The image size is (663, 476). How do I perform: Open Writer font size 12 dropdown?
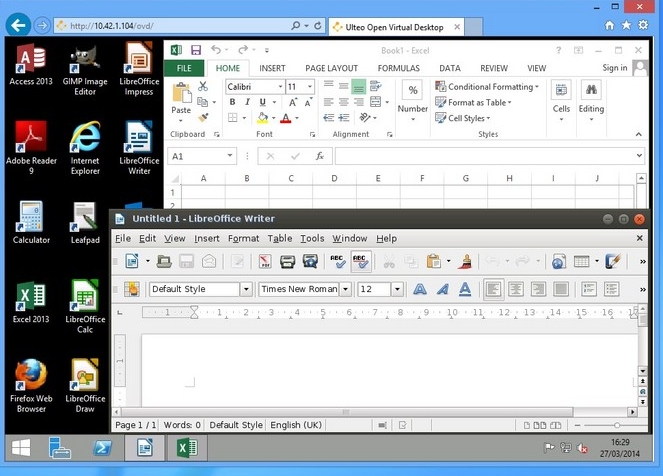pyautogui.click(x=397, y=289)
